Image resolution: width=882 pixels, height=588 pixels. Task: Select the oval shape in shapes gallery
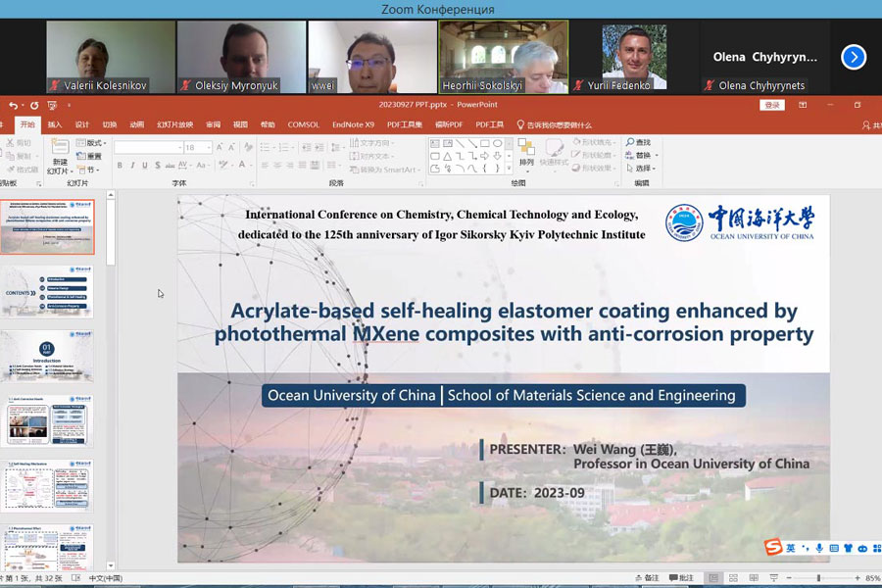coord(497,143)
